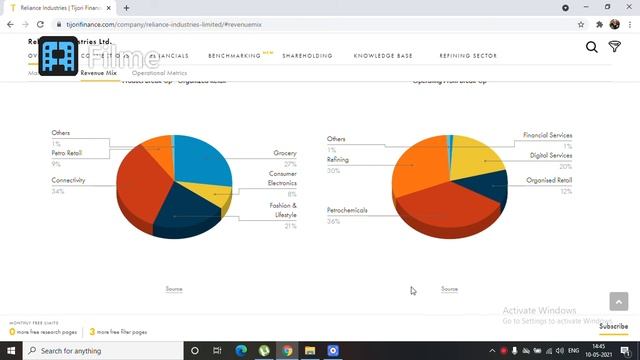Viewport: 640px width, 360px height.
Task: Click the ENG language indicator
Action: point(573,351)
